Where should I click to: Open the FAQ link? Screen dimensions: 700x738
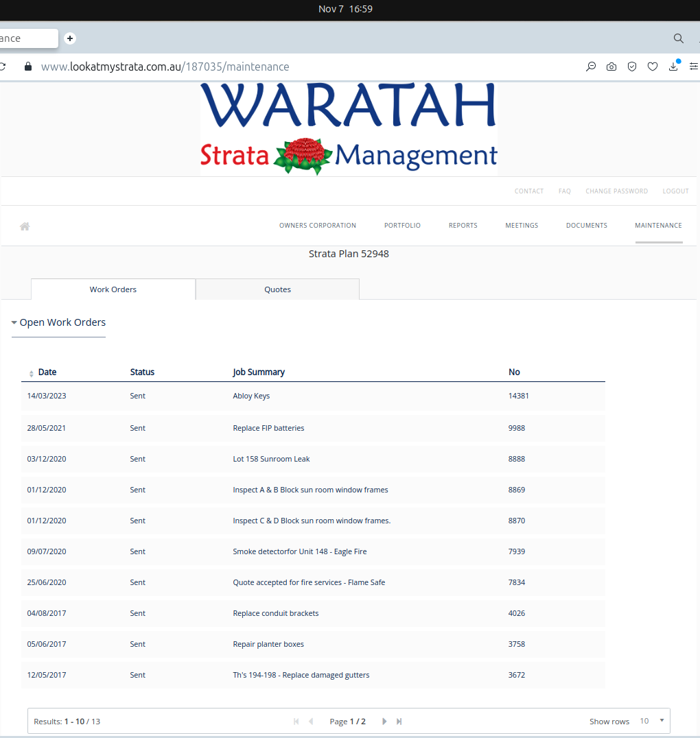[x=564, y=191]
